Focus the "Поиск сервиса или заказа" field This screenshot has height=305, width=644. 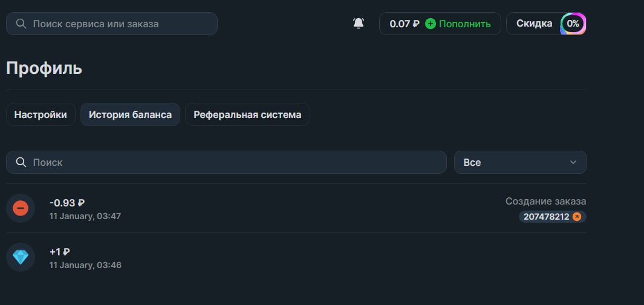click(x=121, y=24)
